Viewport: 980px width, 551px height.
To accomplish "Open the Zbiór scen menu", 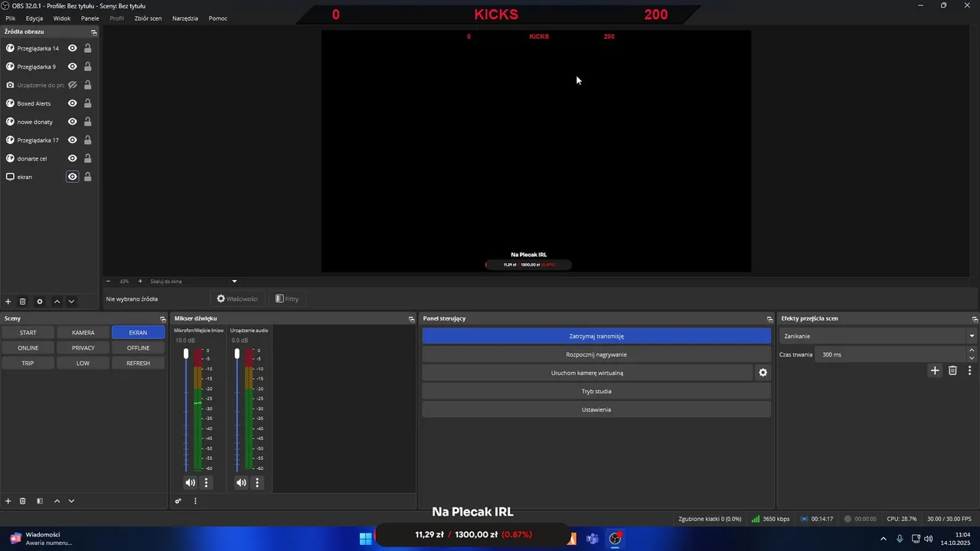I will point(148,18).
